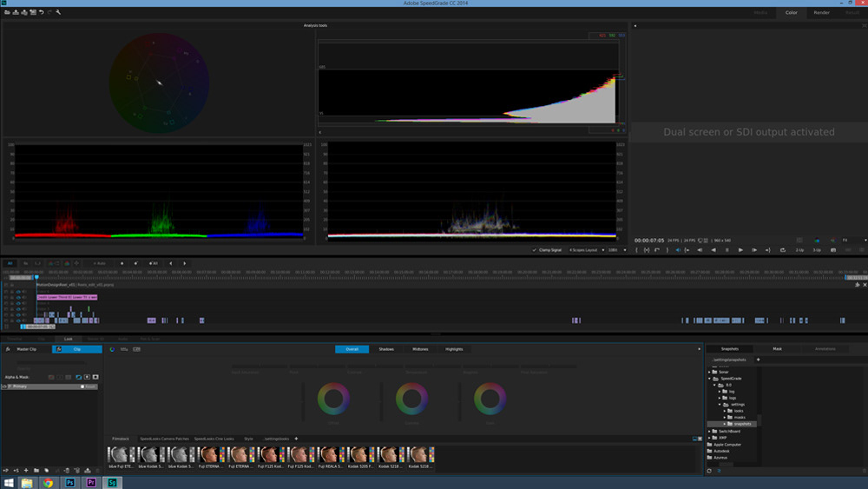Click the Gamma color wheel
Image resolution: width=868 pixels, height=489 pixels.
click(x=411, y=399)
